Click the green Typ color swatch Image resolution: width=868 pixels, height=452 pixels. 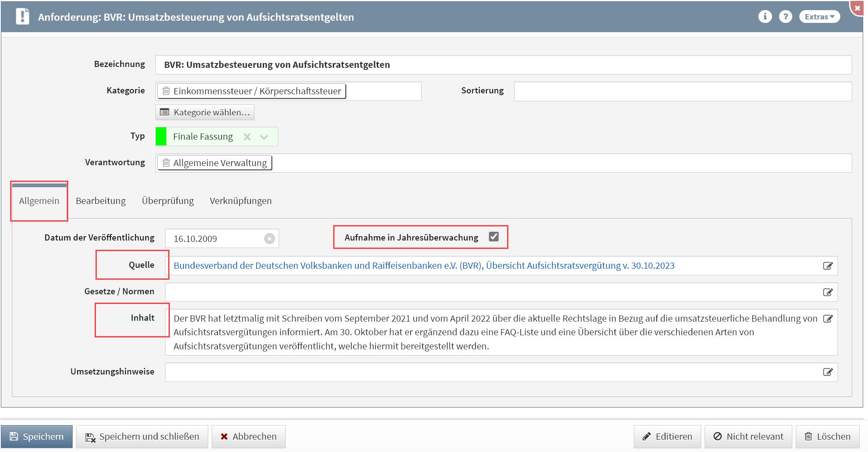click(161, 137)
